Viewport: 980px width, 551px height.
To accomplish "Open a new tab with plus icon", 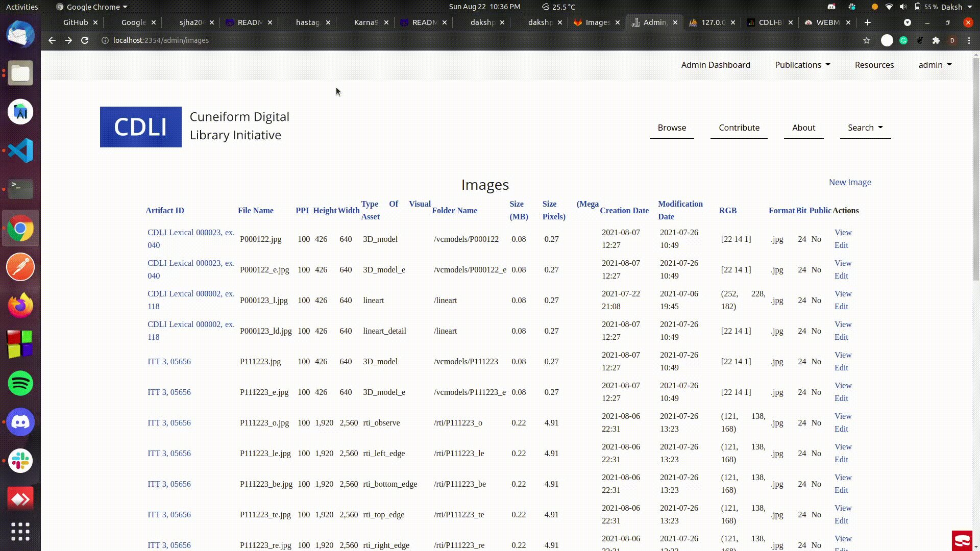I will pyautogui.click(x=867, y=22).
